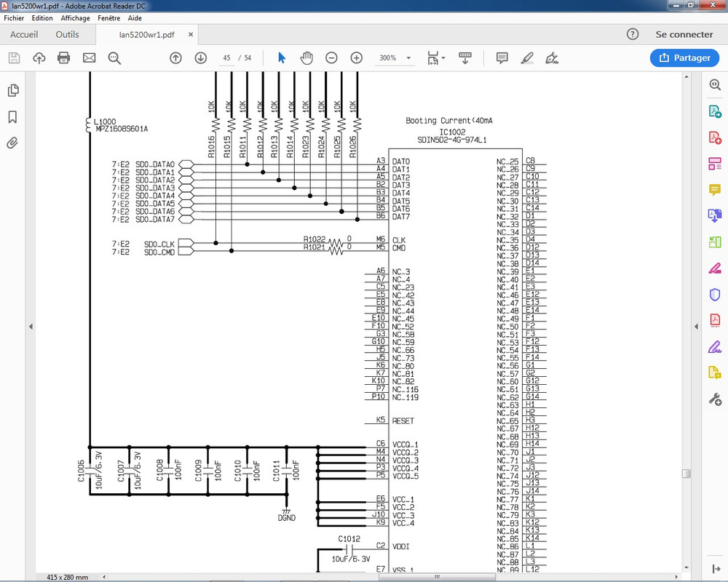Open Fill & Sign pink pen tool
The image size is (728, 582).
click(715, 268)
